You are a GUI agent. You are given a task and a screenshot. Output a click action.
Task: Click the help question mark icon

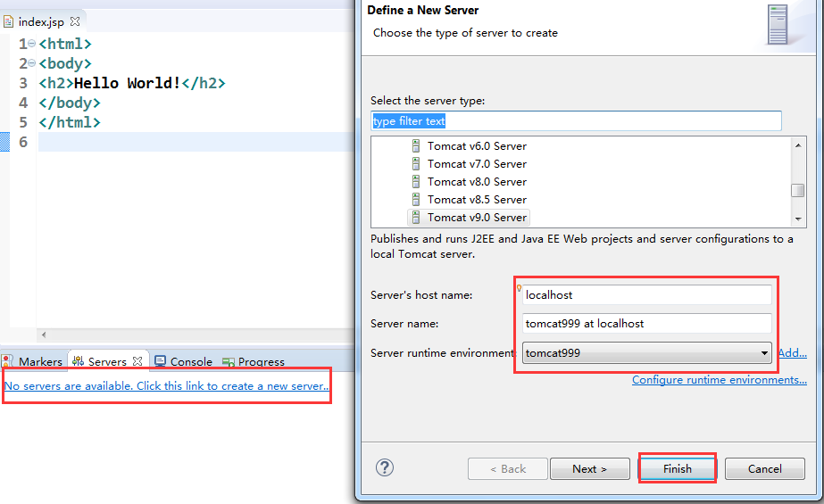tap(385, 467)
